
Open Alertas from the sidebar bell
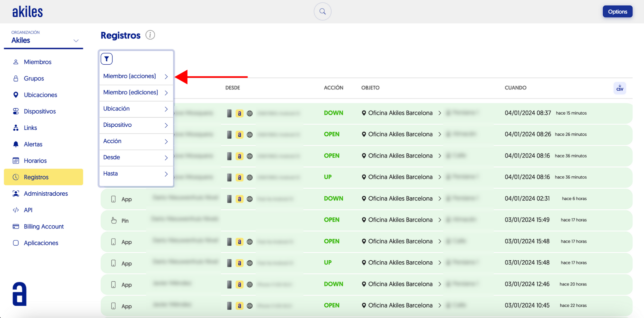click(33, 144)
